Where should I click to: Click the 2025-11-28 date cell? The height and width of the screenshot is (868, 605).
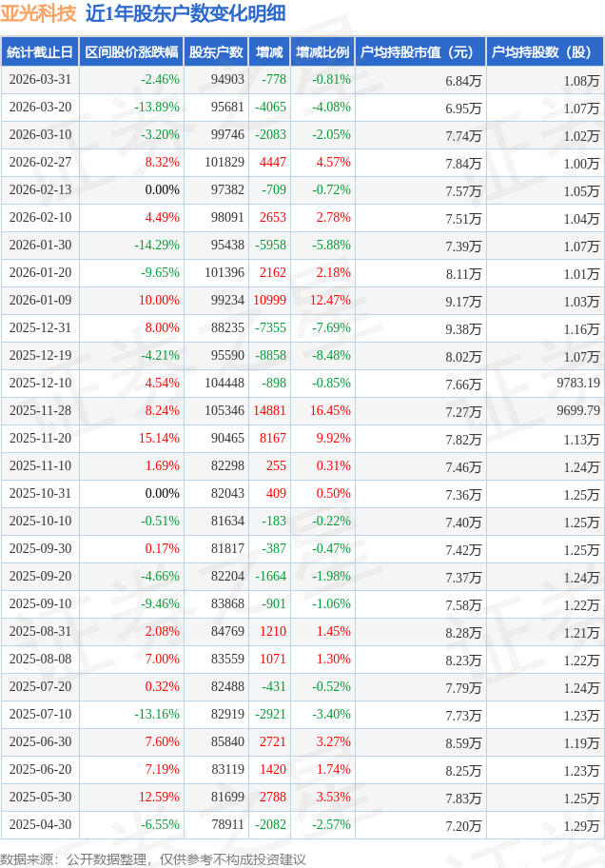[x=39, y=410]
